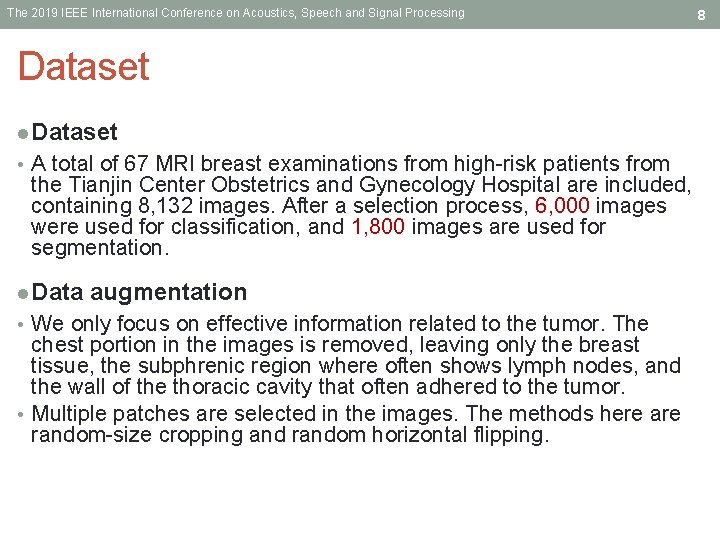The height and width of the screenshot is (540, 720).
Task: Click 'Multiple patches are selected' line
Action: tap(355, 414)
